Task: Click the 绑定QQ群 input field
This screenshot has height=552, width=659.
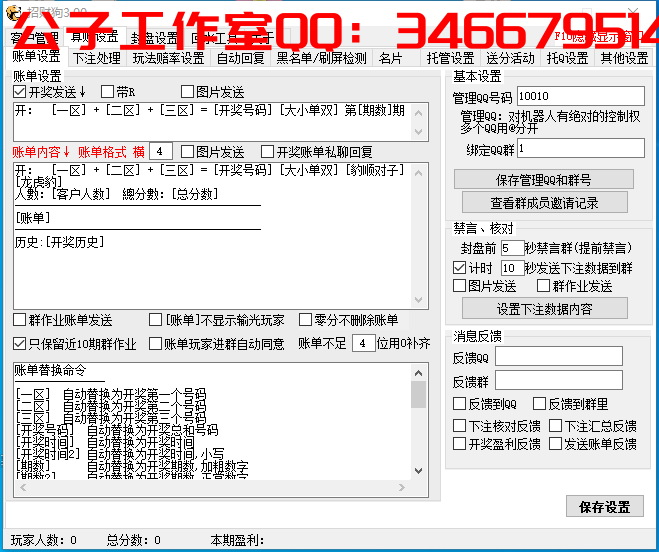Action: (581, 148)
